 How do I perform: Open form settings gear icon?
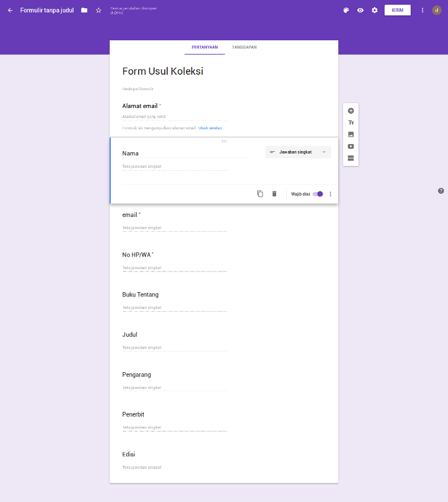tap(375, 11)
